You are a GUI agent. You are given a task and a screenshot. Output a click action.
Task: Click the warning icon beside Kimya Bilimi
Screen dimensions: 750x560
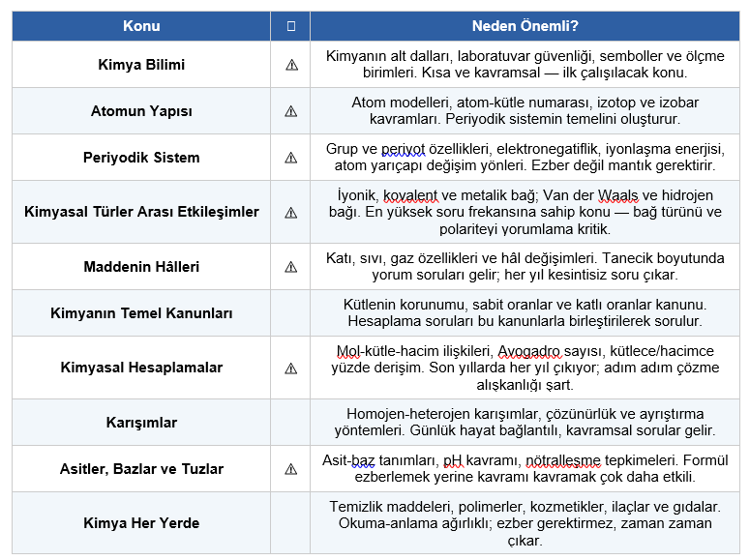(x=291, y=65)
